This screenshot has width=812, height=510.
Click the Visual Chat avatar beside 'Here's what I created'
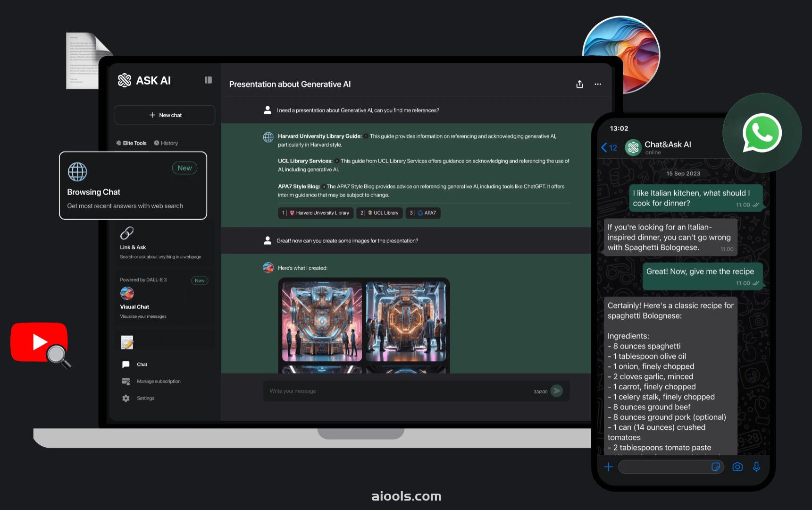tap(268, 268)
